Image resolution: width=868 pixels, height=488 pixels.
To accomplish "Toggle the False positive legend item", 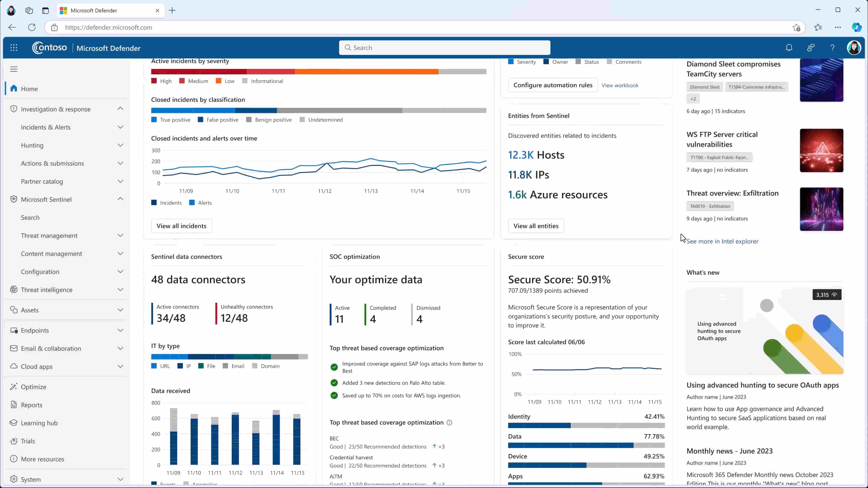I will (x=218, y=120).
